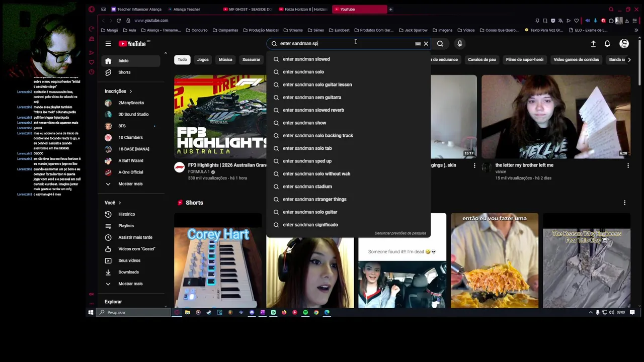Open the 2ManySnacks channel subscription
The width and height of the screenshot is (644, 362).
[x=132, y=103]
